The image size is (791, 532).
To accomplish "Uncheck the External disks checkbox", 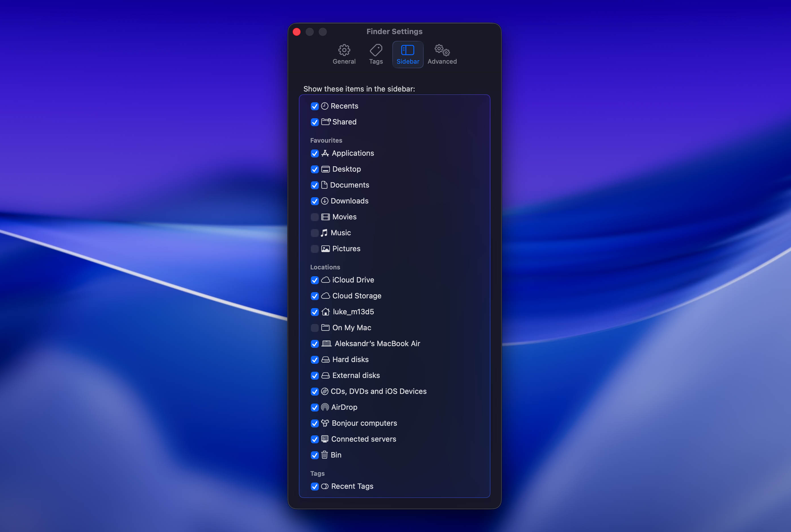I will click(x=315, y=376).
